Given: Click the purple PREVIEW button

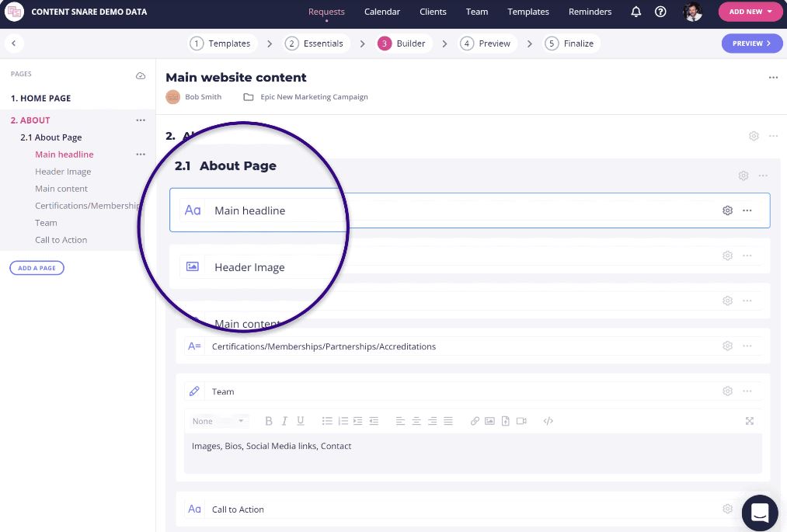Looking at the screenshot, I should pos(751,43).
